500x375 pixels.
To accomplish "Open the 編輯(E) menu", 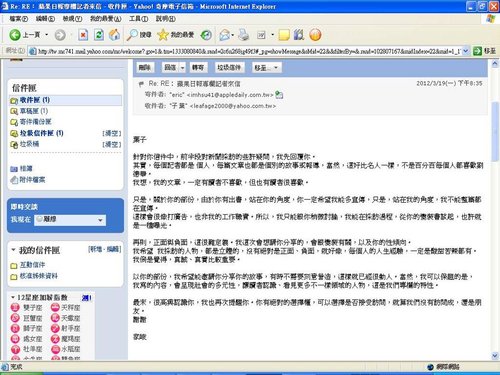I will (45, 19).
